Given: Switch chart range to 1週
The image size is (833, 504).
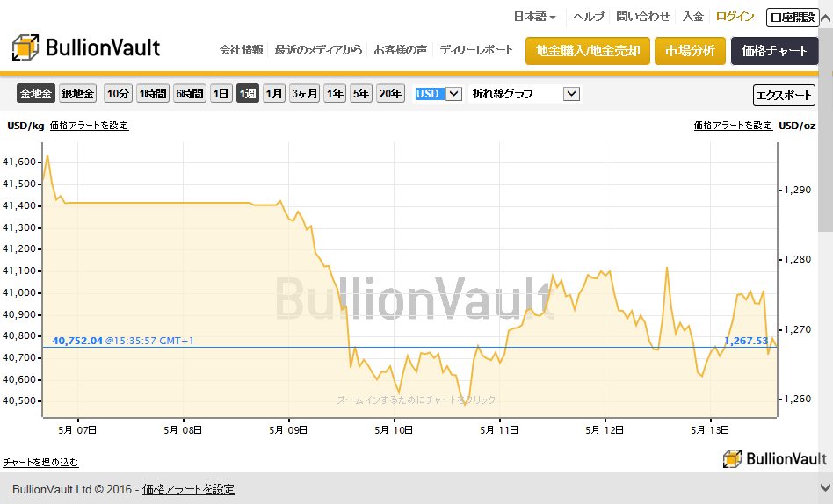Looking at the screenshot, I should (x=248, y=93).
